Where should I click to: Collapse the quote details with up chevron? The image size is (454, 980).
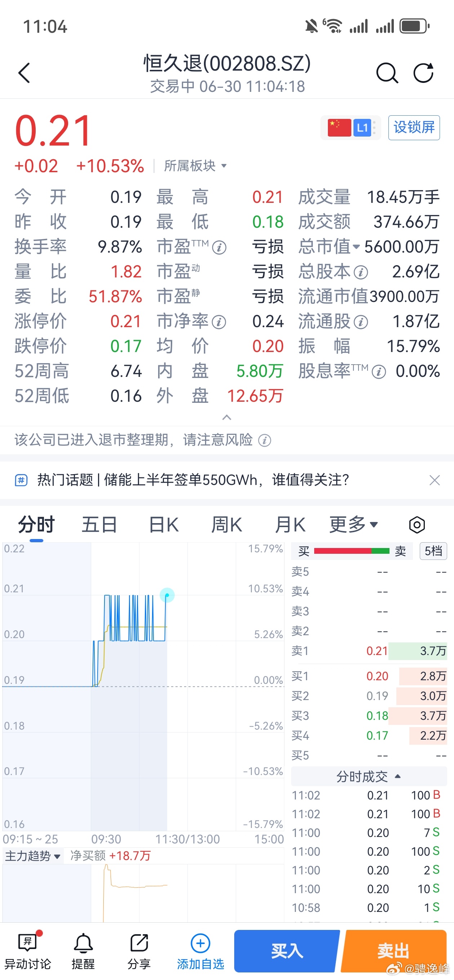click(x=227, y=417)
